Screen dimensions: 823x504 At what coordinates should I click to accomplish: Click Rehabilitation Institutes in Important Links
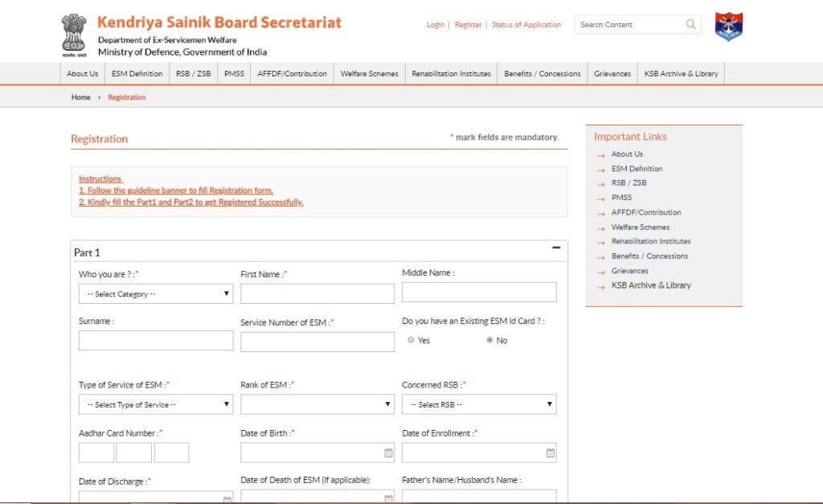click(651, 241)
